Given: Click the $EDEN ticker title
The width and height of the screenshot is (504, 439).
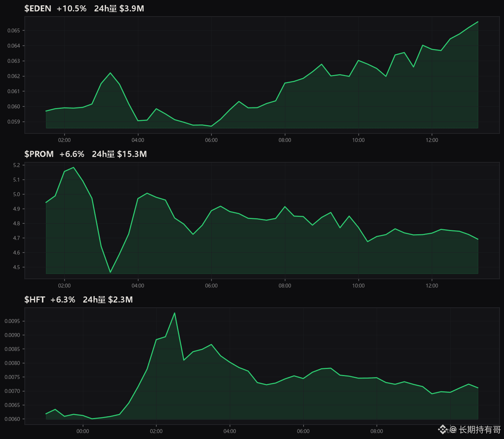Looking at the screenshot, I should tap(38, 9).
